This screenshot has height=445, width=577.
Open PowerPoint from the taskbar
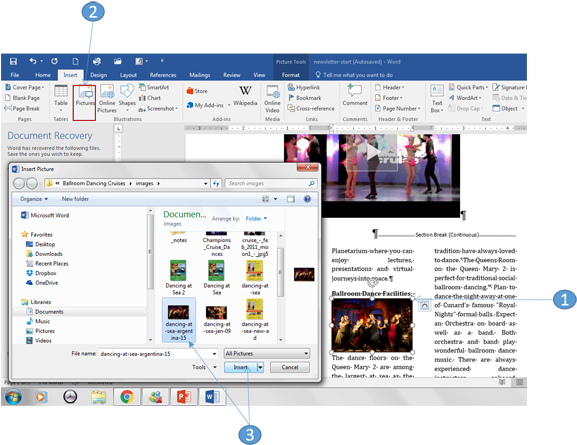[x=184, y=397]
